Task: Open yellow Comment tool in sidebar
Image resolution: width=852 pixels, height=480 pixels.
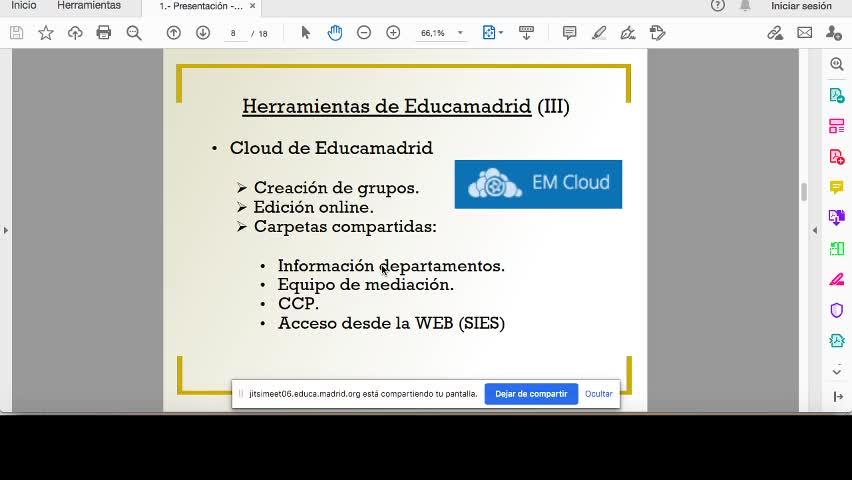Action: 837,188
